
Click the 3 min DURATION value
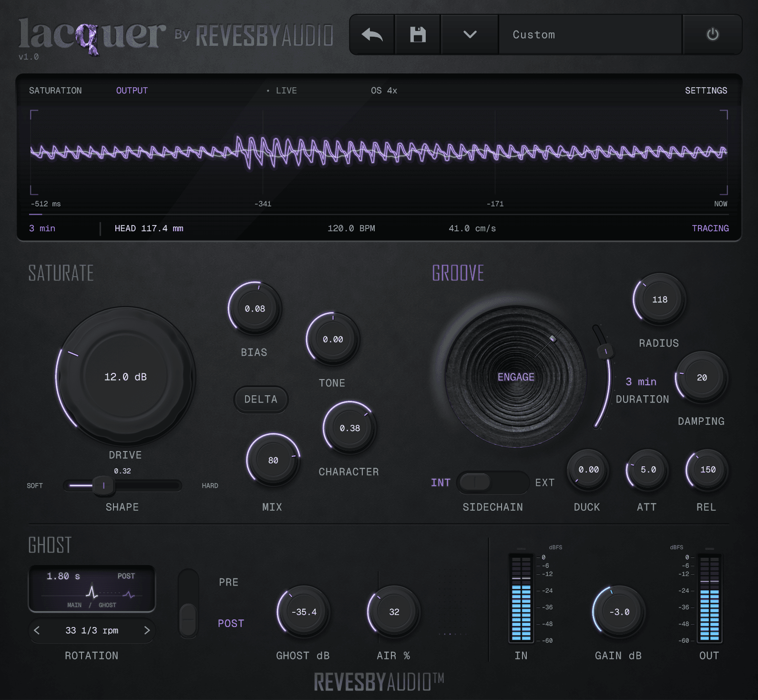coord(641,382)
